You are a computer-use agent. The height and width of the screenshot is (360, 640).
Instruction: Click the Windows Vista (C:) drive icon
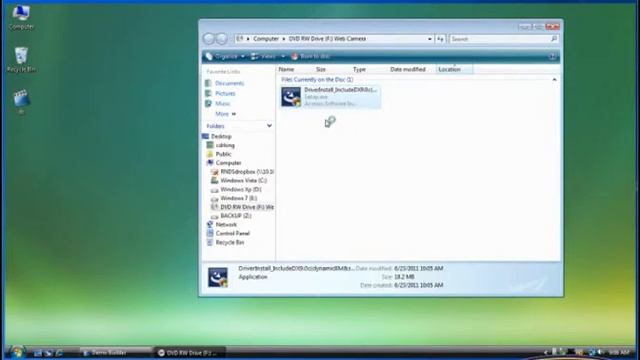click(x=215, y=180)
